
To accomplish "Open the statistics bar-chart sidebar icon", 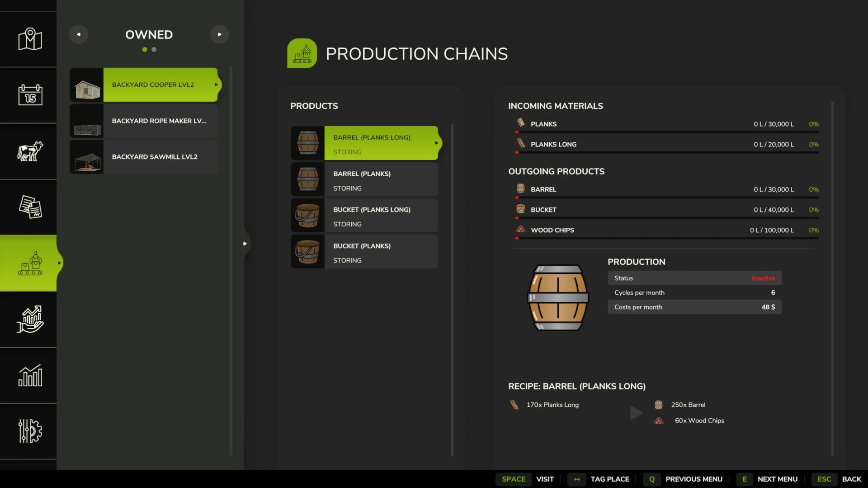I will tap(30, 375).
